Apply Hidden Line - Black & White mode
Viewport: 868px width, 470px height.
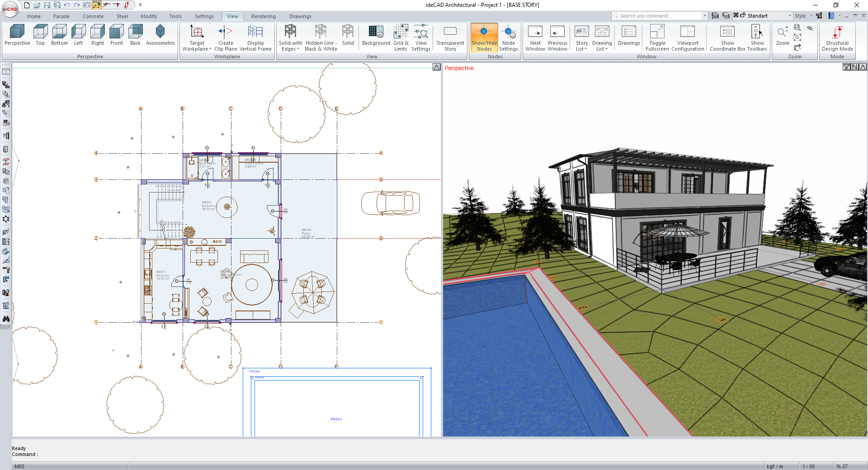tap(321, 37)
